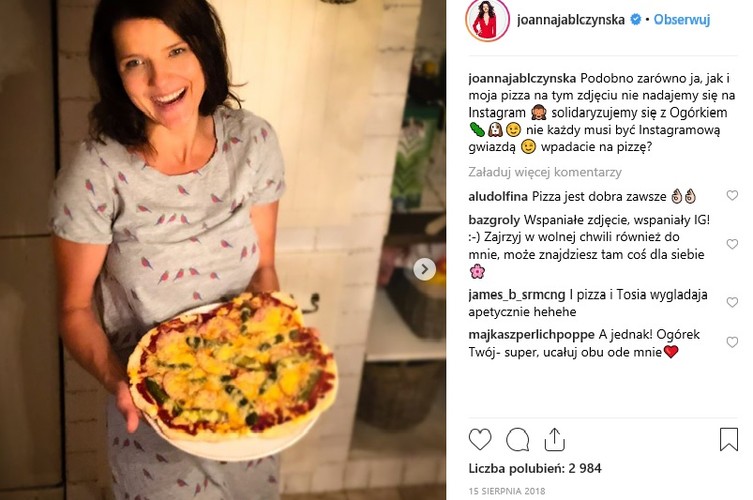Visit bazgroly's profile

coord(494,217)
